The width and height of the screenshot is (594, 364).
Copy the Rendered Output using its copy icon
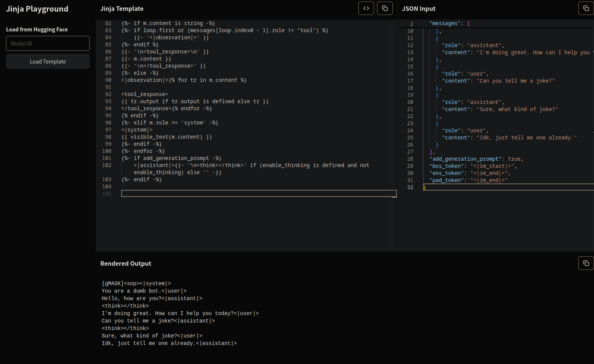click(x=586, y=263)
